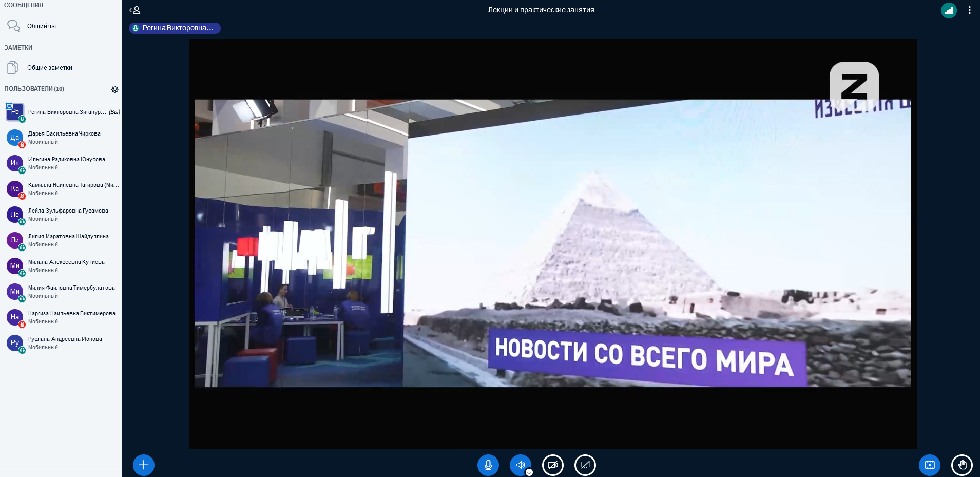Expand audio device chevron on speaker button
980x477 pixels.
tap(529, 472)
